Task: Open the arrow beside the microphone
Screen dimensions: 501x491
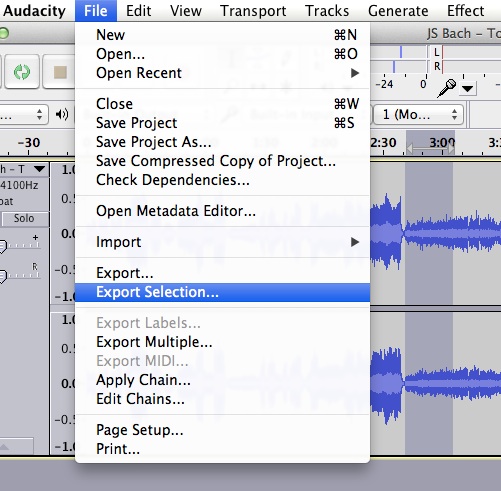Action: tap(468, 89)
